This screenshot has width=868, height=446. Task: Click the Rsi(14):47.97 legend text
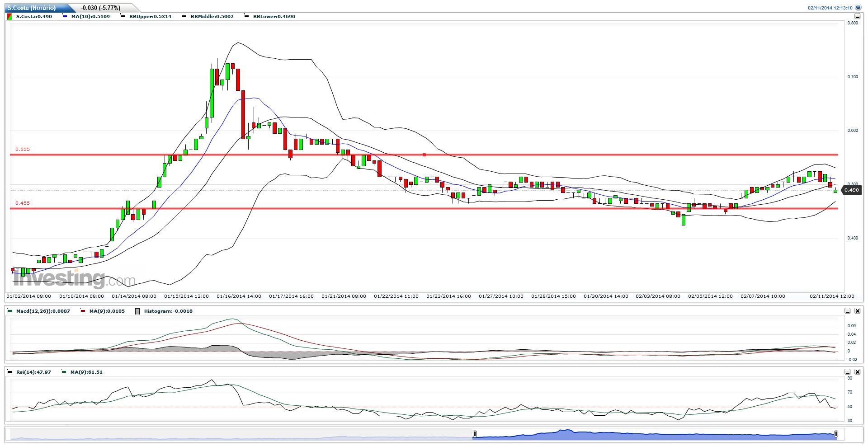[33, 372]
